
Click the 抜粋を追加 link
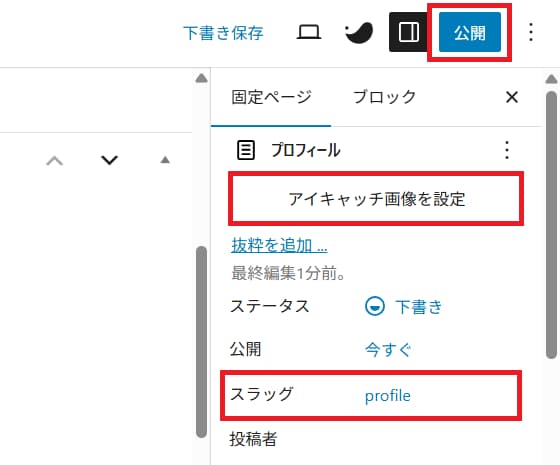pos(279,245)
